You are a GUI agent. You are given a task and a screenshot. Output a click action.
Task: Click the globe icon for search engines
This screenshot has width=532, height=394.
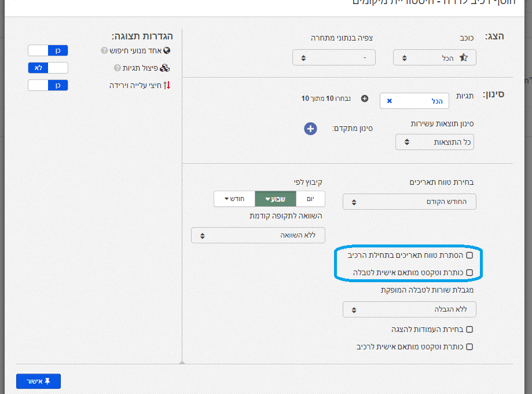[x=167, y=50]
